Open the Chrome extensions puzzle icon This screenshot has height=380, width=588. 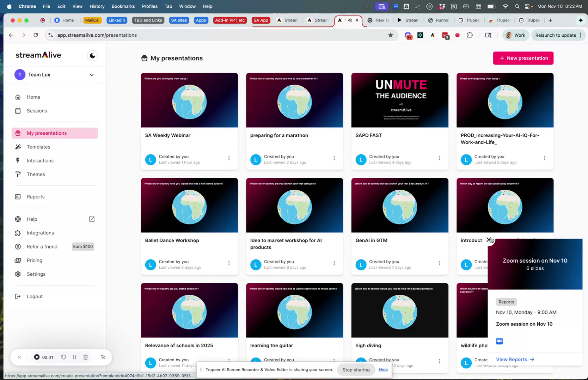pos(470,35)
